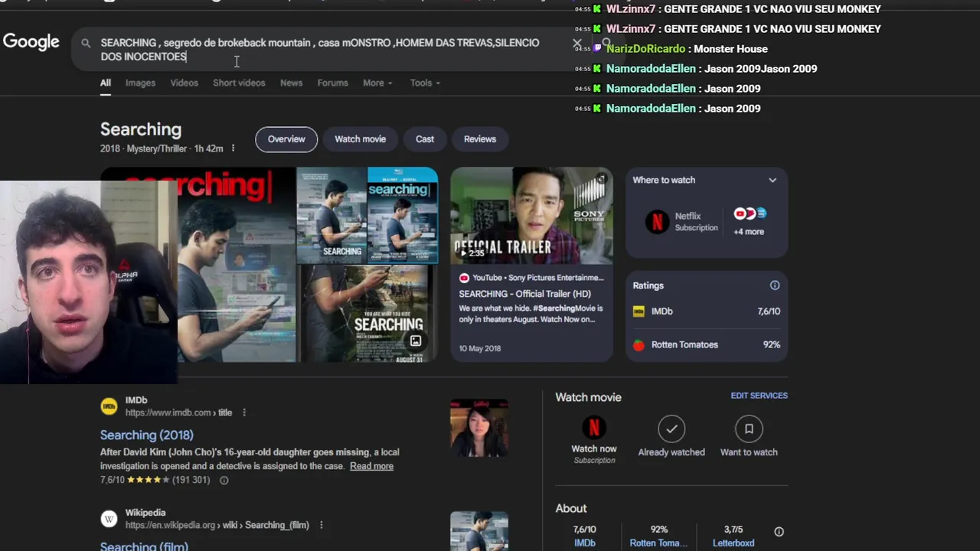The width and height of the screenshot is (980, 551).
Task: Open the August 31 Searching poster image
Action: [368, 314]
